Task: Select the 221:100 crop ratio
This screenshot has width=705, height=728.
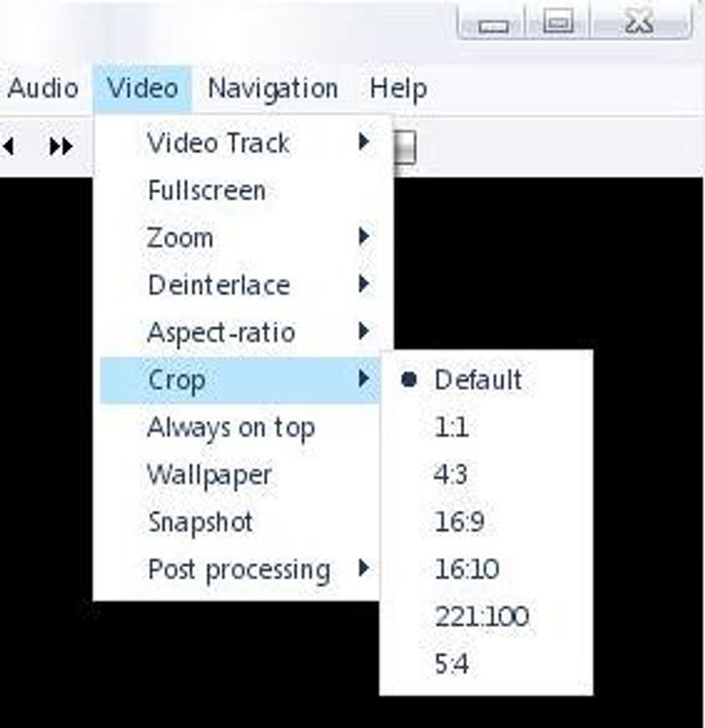Action: point(482,617)
